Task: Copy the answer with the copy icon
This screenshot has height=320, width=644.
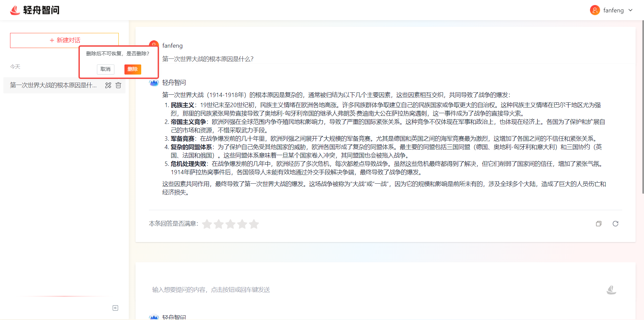Action: pyautogui.click(x=598, y=224)
